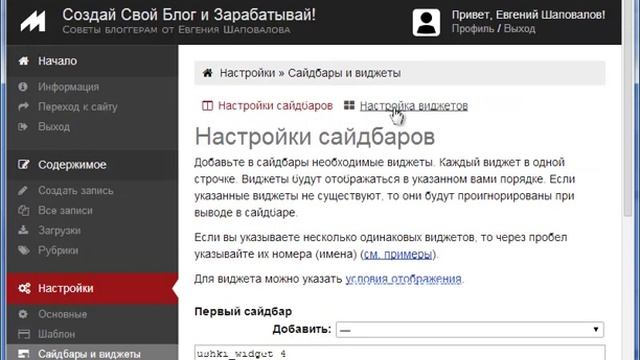The image size is (640, 360).
Task: Click the arrow icon beside Переход к сайту
Action: tap(23, 107)
